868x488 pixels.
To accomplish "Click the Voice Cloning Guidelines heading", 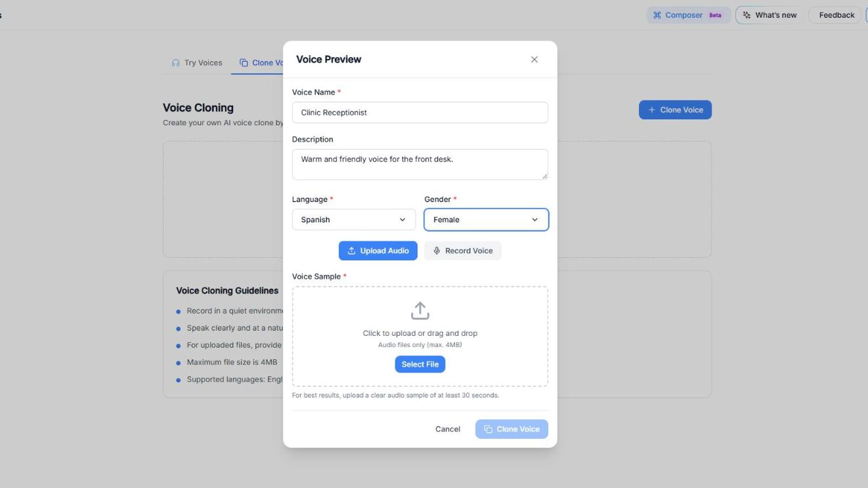I will (227, 291).
